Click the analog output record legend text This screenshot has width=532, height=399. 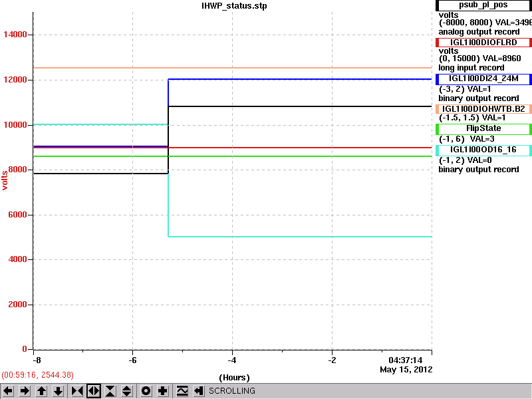point(479,32)
